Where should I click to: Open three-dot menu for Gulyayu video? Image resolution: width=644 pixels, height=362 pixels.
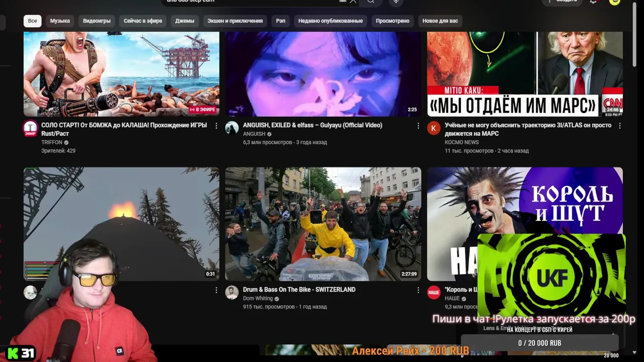point(418,126)
